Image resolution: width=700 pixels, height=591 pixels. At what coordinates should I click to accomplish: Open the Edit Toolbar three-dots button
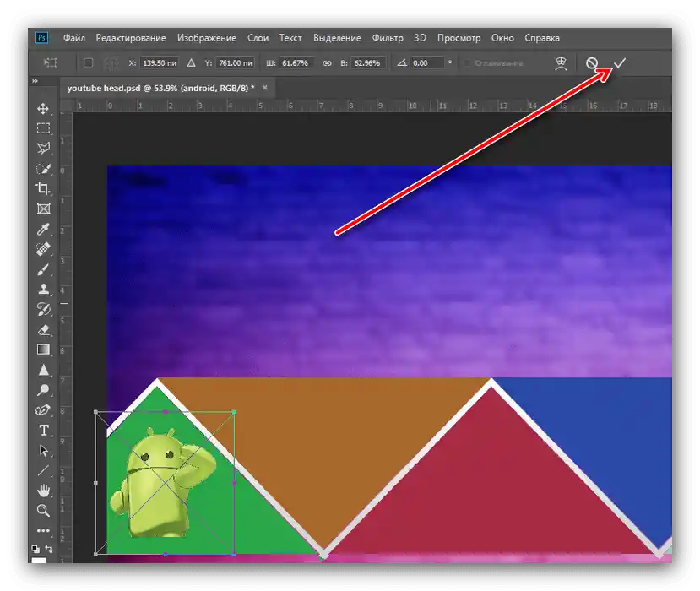43,531
